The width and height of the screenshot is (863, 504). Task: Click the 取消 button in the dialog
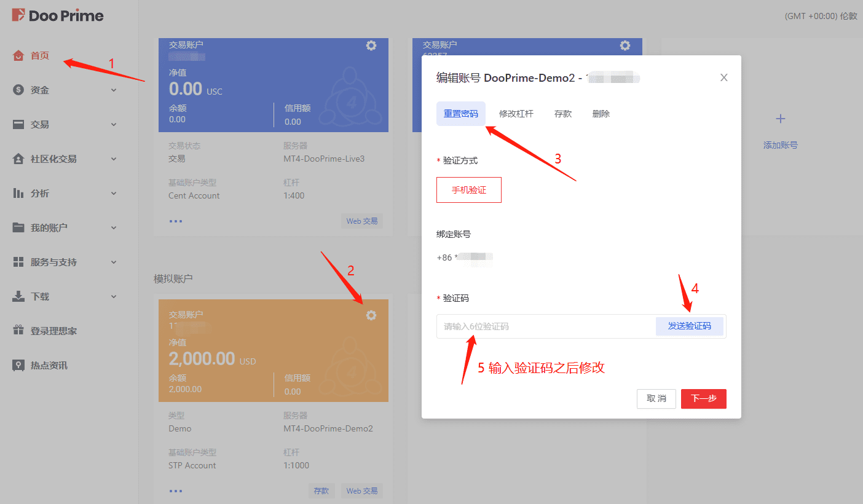click(656, 398)
